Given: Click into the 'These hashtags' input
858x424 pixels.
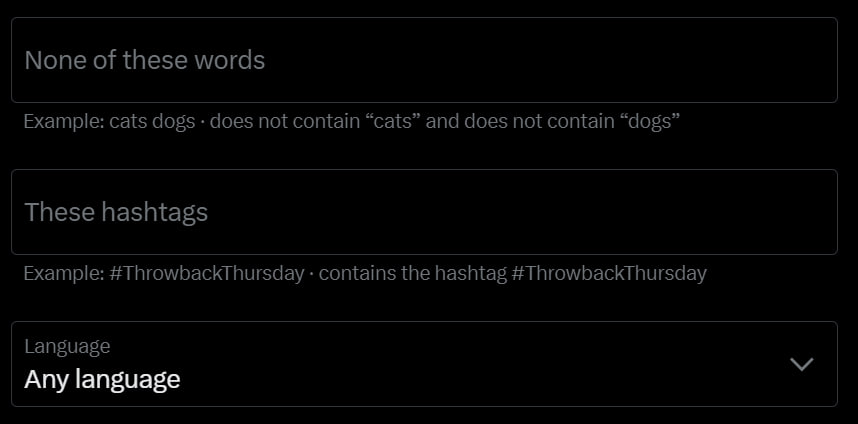Looking at the screenshot, I should click(424, 212).
